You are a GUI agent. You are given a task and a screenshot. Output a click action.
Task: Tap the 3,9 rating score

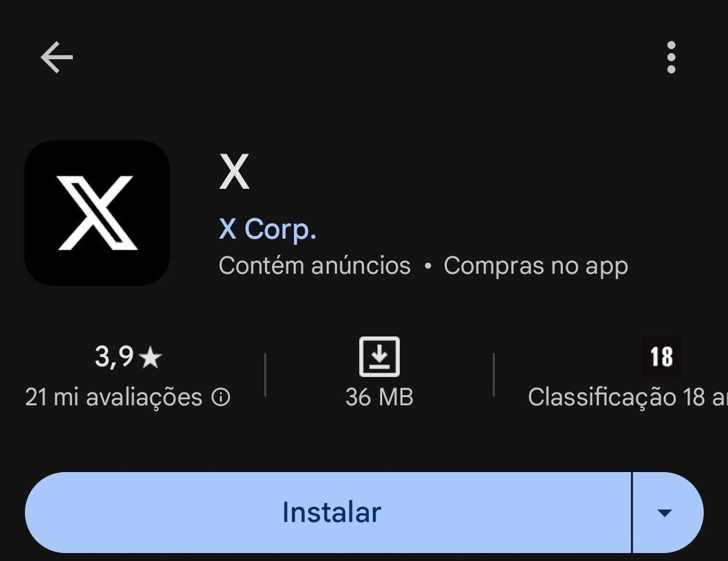pyautogui.click(x=114, y=357)
